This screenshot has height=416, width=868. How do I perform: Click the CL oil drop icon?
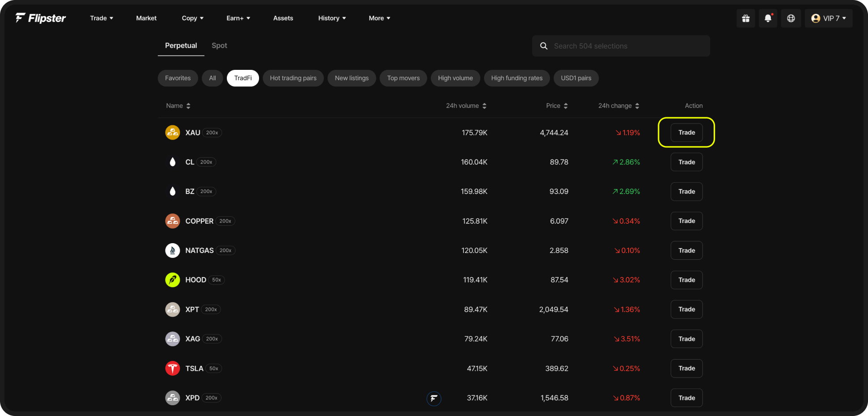pos(173,162)
